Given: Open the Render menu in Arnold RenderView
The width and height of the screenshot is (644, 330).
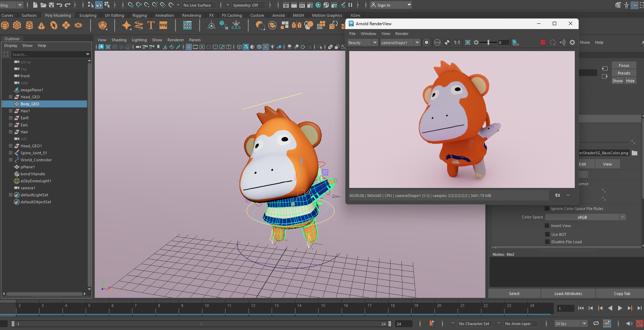Looking at the screenshot, I should (x=402, y=34).
